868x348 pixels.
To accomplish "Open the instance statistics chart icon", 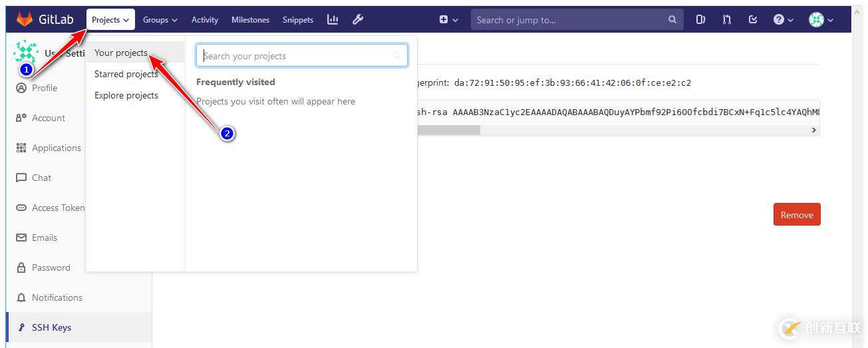I will pos(333,19).
